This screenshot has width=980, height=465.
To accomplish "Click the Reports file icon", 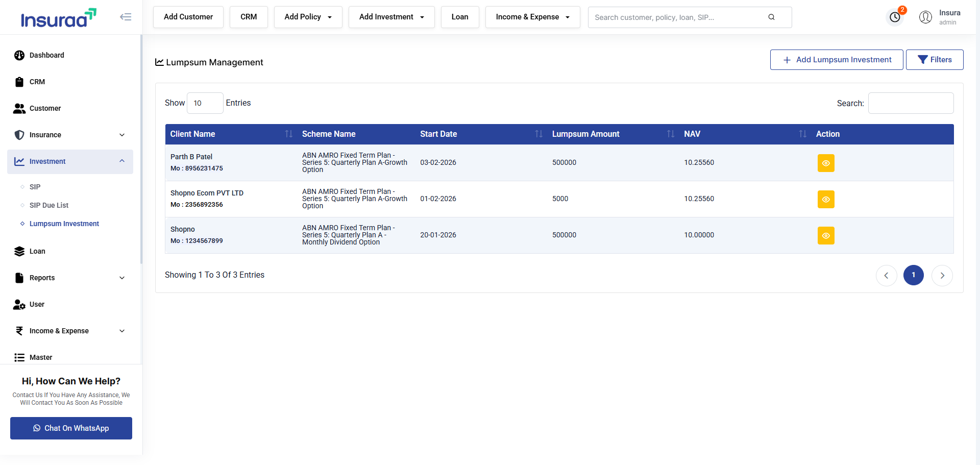I will pos(19,278).
